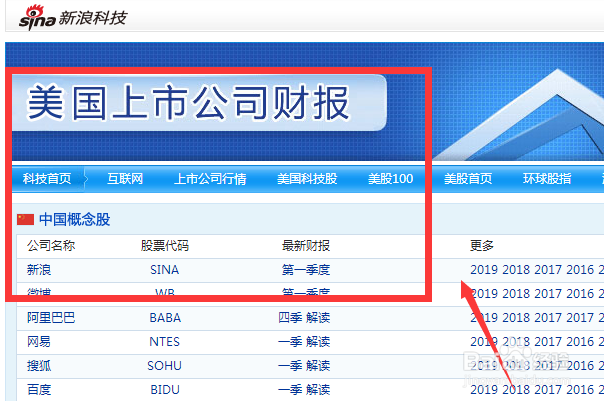Open the 搜狐 company link
Image resolution: width=604 pixels, height=401 pixels.
pos(39,366)
